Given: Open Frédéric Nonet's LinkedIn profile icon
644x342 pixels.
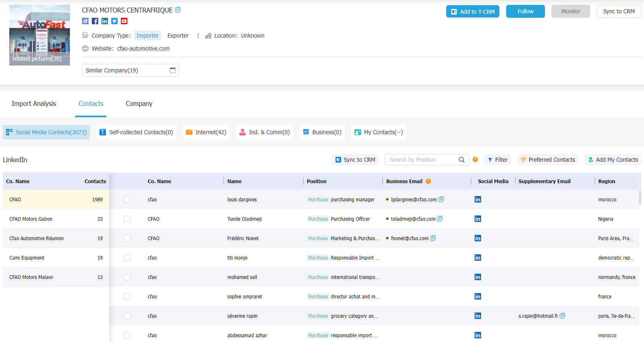Looking at the screenshot, I should 478,238.
